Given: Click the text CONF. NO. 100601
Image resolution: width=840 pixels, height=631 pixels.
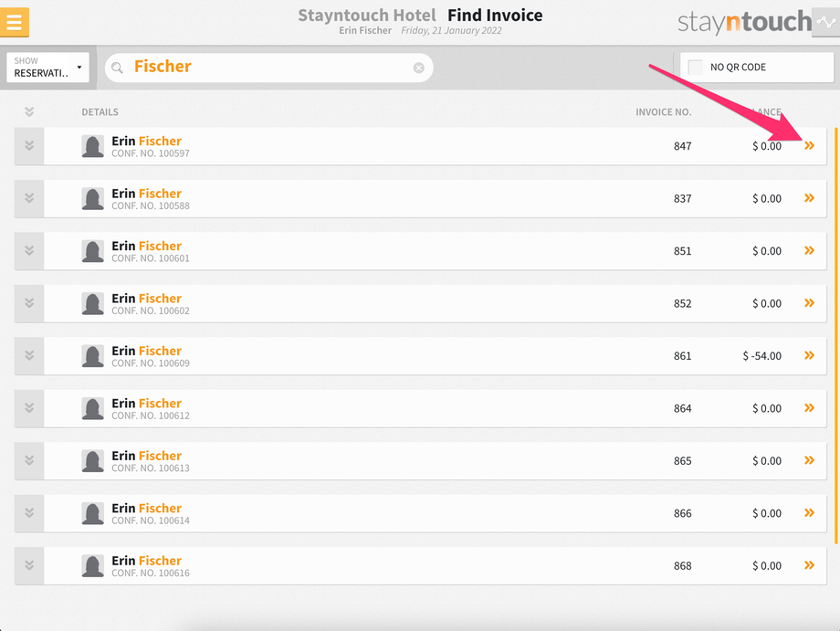Looking at the screenshot, I should (x=151, y=258).
